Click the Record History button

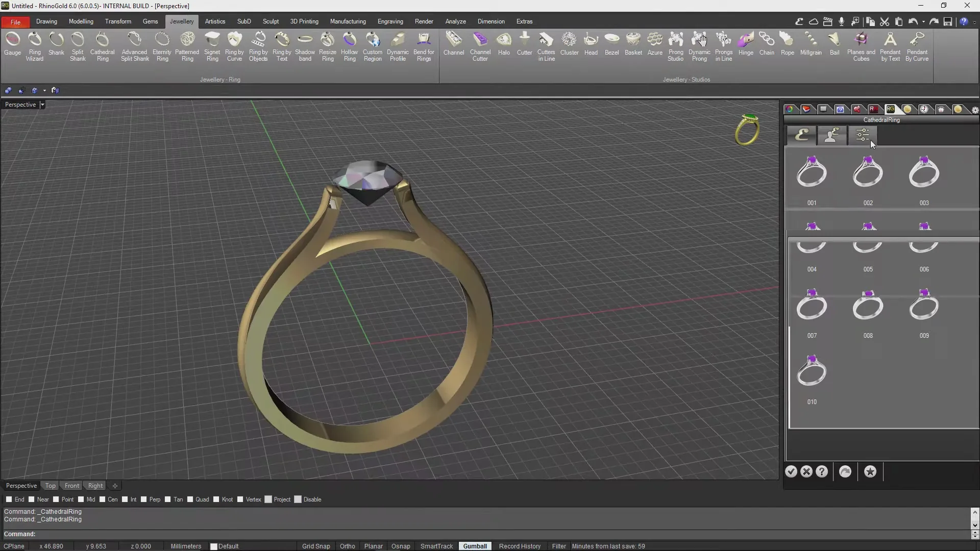[x=520, y=546]
